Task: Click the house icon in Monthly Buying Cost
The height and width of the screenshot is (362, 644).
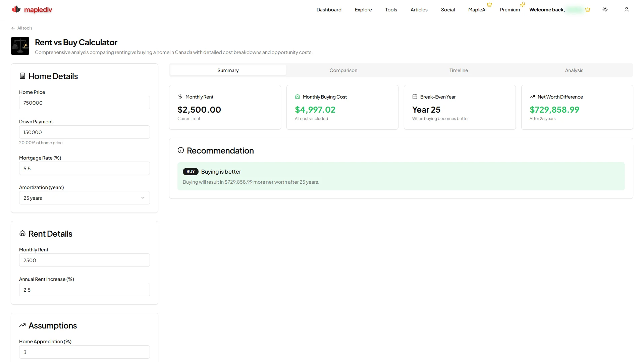Action: (x=298, y=97)
